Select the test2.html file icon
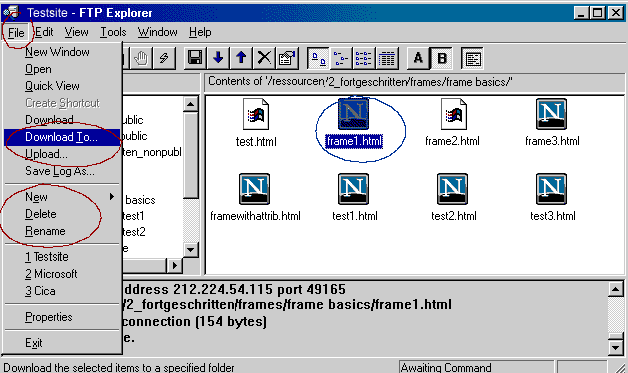The image size is (628, 373). pos(453,189)
